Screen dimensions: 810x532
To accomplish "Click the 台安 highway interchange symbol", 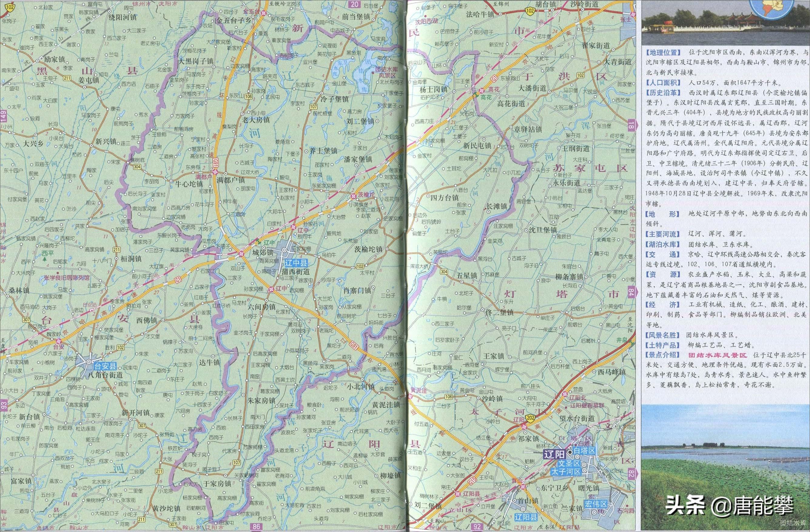I will 59,341.
